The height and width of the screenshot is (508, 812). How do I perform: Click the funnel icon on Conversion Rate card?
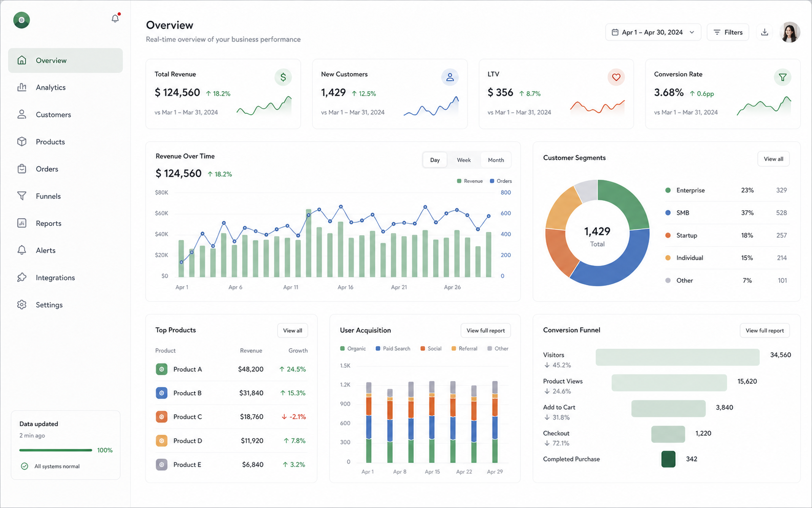(x=783, y=77)
